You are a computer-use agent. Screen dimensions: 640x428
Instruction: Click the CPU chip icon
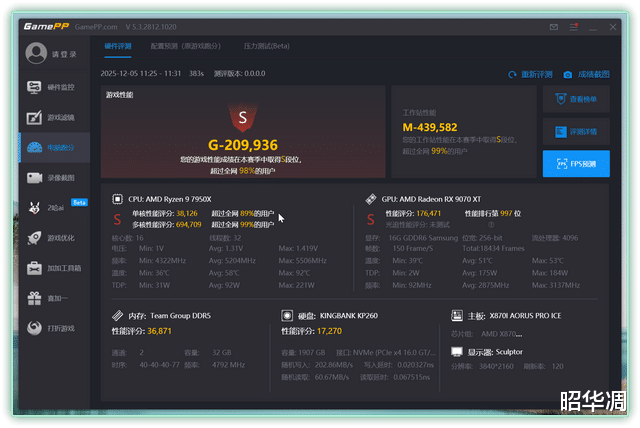point(118,199)
